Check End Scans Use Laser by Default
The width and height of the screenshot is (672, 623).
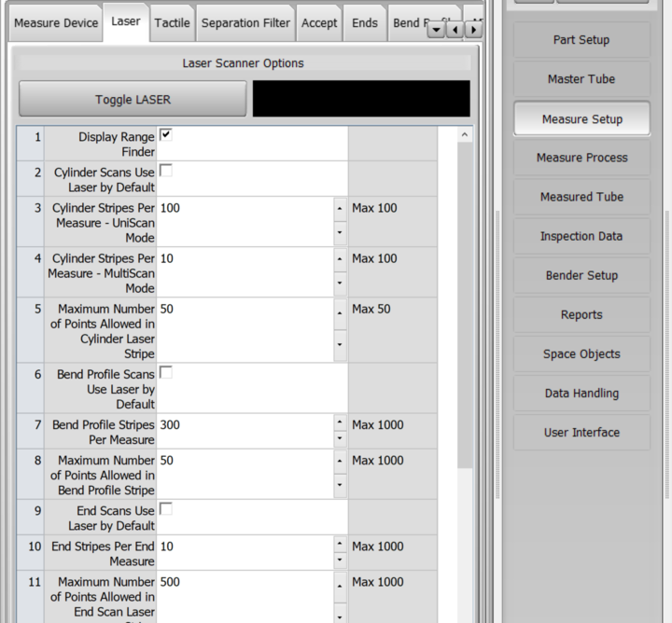(x=166, y=508)
